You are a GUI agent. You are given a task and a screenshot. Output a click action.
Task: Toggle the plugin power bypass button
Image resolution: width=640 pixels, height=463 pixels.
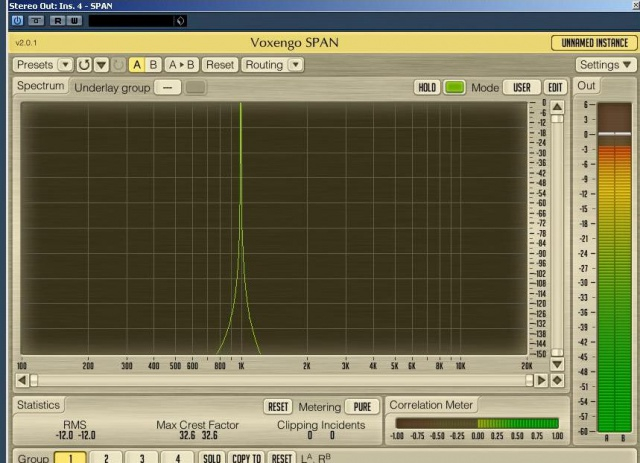coord(18,20)
